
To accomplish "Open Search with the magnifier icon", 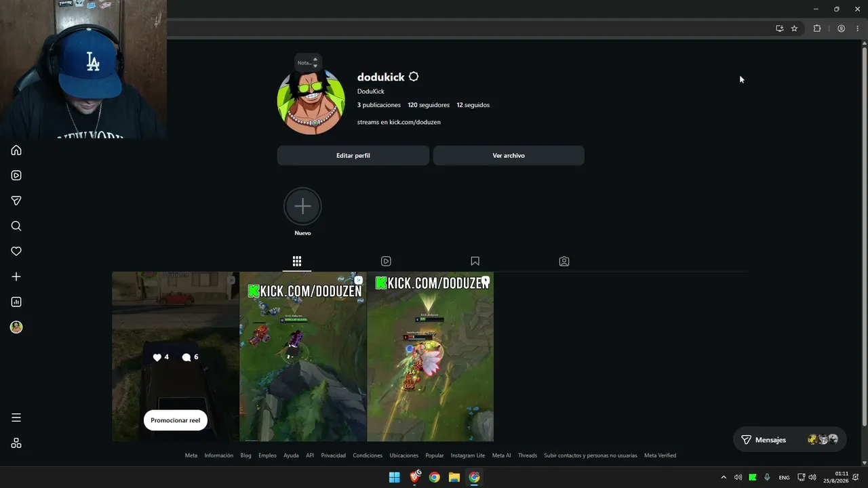I will pyautogui.click(x=16, y=226).
